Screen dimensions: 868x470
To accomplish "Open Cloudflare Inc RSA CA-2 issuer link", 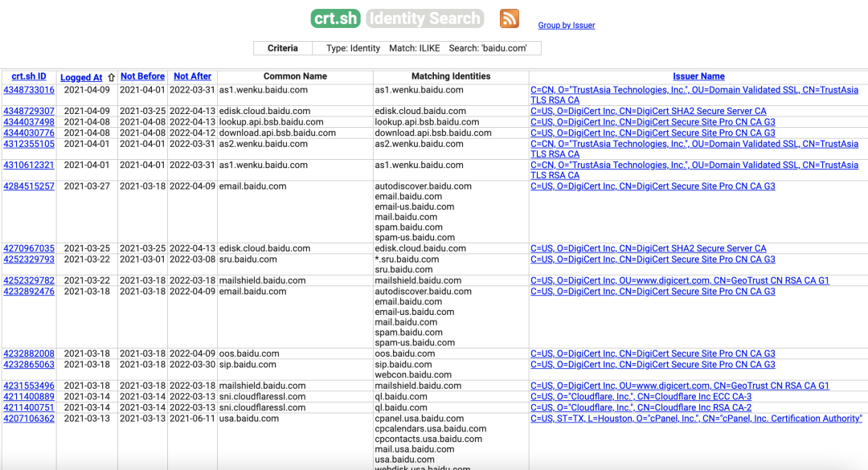I will [641, 407].
